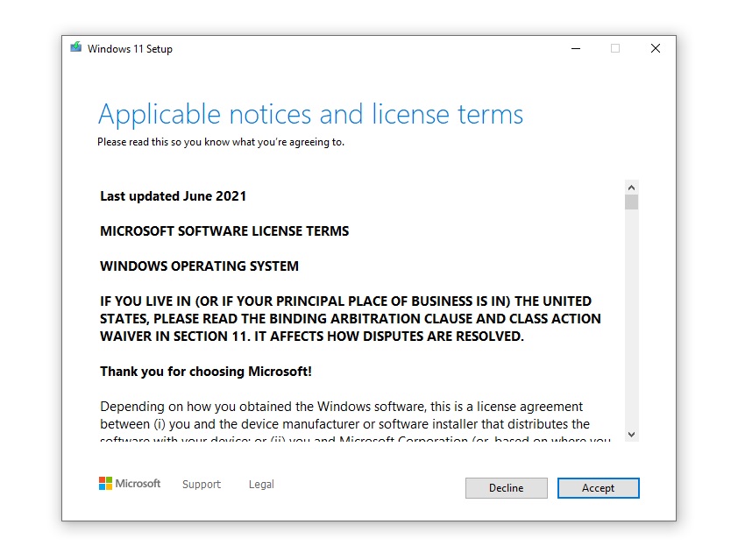Click the license text scrollbar thumb
738x560 pixels.
pos(632,202)
